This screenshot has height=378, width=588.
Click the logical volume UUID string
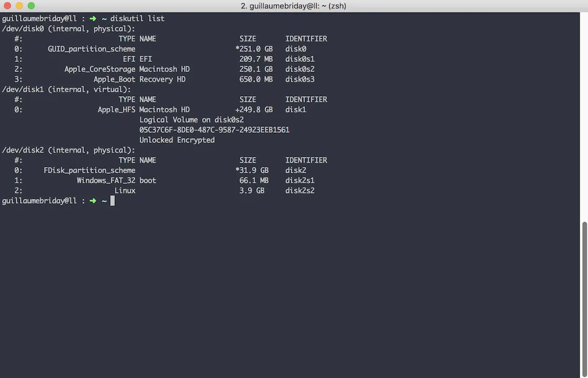[214, 130]
